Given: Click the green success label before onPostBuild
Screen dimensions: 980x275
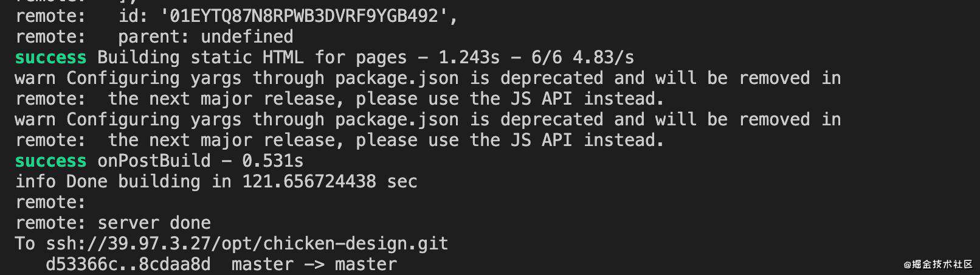Looking at the screenshot, I should (50, 161).
